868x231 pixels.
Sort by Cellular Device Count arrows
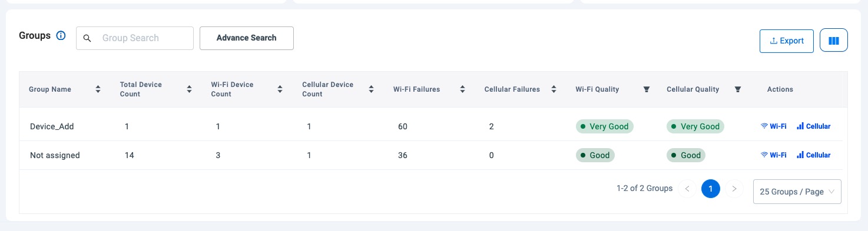371,89
